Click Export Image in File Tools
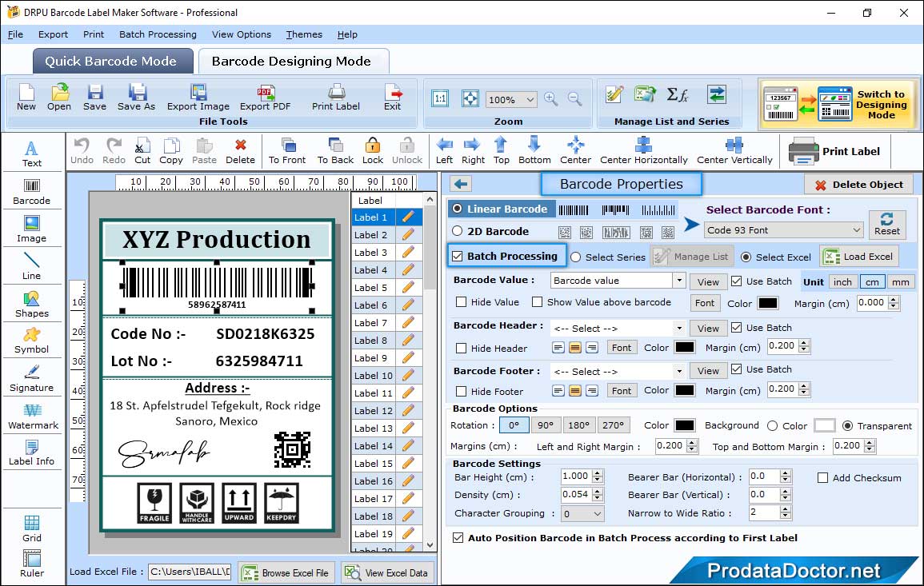Screen dimensions: 924x586 (x=198, y=98)
